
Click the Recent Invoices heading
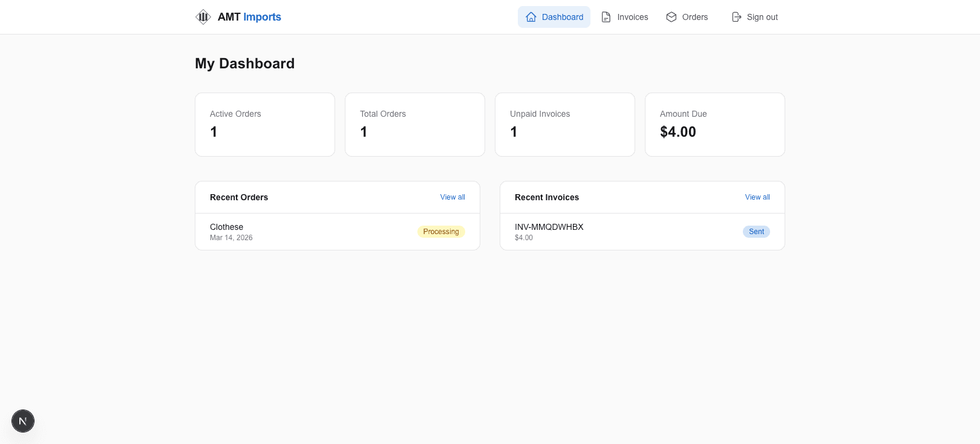[547, 197]
